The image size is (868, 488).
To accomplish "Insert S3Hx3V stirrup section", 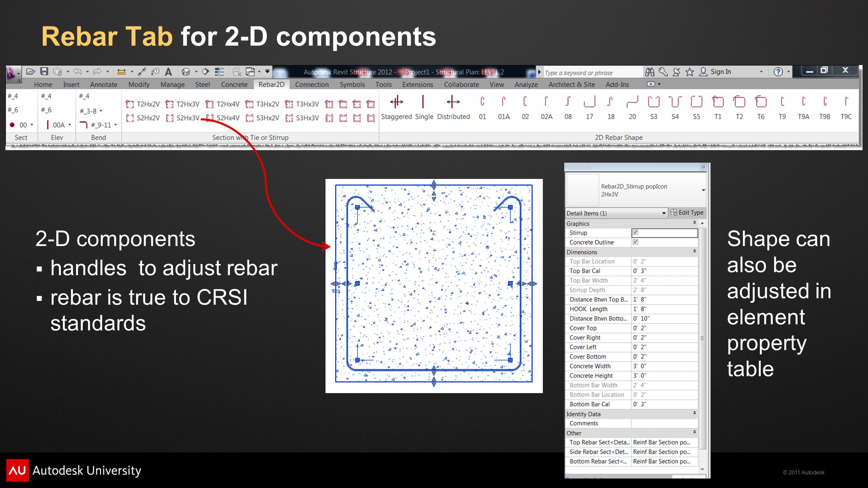I will click(302, 118).
